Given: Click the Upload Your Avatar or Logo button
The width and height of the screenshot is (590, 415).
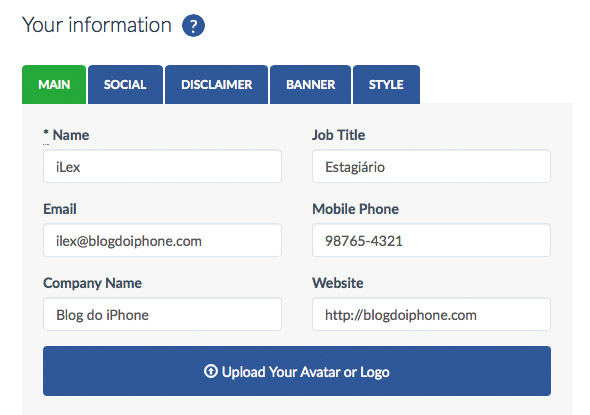Looking at the screenshot, I should point(297,371).
